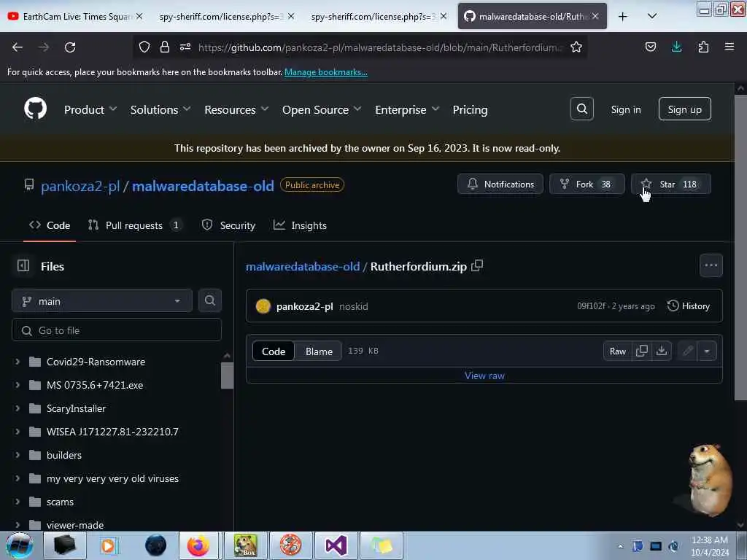Expand the ScaryInstaller folder
Viewport: 747px width, 560px height.
(18, 408)
